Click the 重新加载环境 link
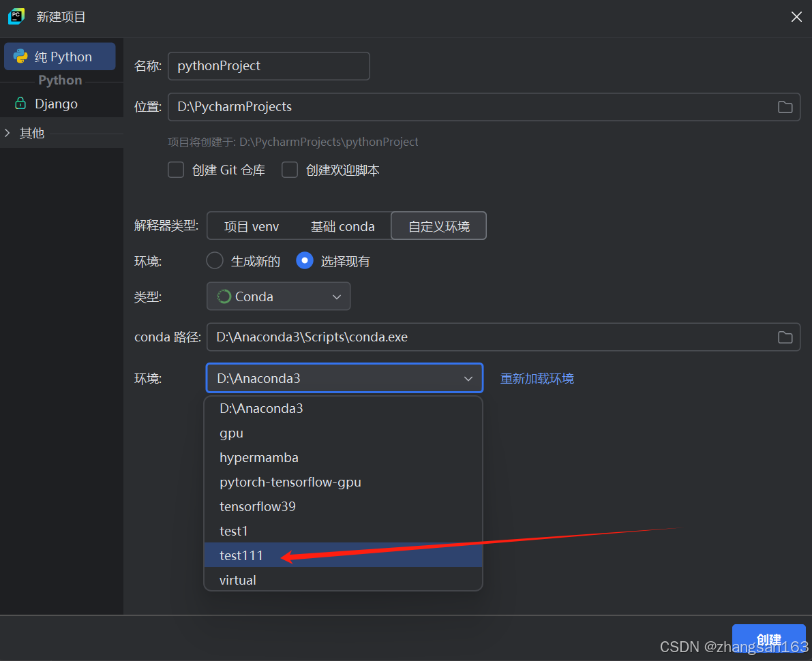 tap(537, 378)
